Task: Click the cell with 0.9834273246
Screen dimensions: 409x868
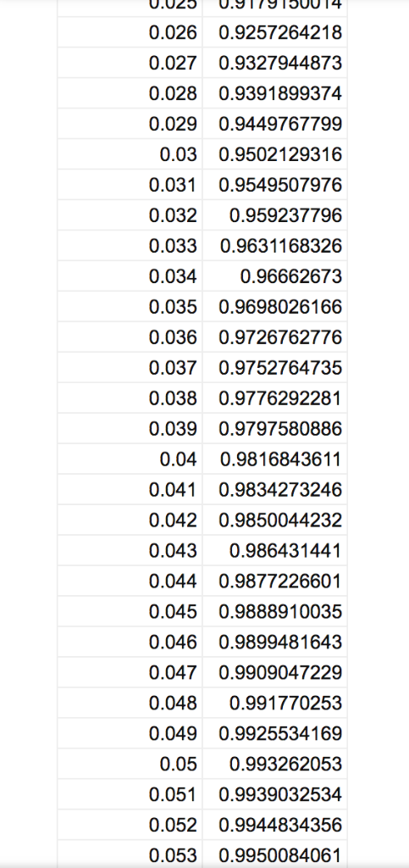Action: click(x=274, y=489)
